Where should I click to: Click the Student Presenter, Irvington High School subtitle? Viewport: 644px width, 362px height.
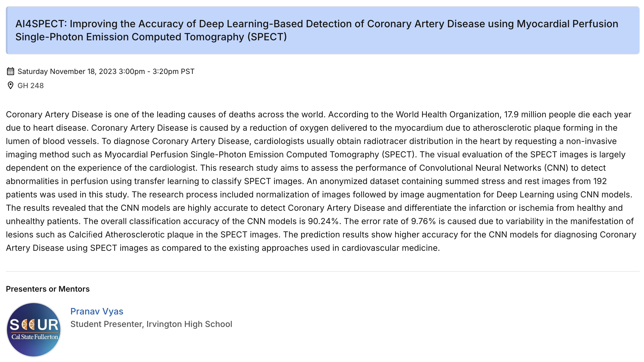tap(151, 324)
